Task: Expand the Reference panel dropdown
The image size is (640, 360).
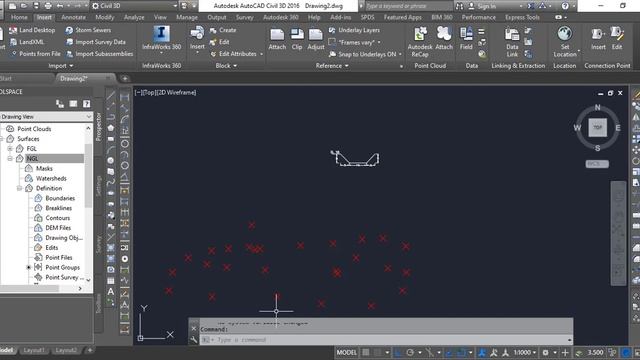Action: point(332,65)
